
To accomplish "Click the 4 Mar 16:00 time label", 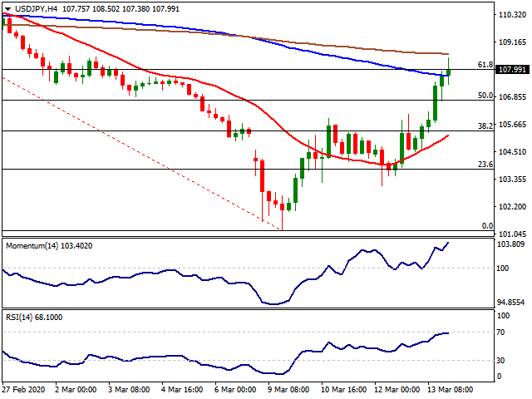I will 182,389.
